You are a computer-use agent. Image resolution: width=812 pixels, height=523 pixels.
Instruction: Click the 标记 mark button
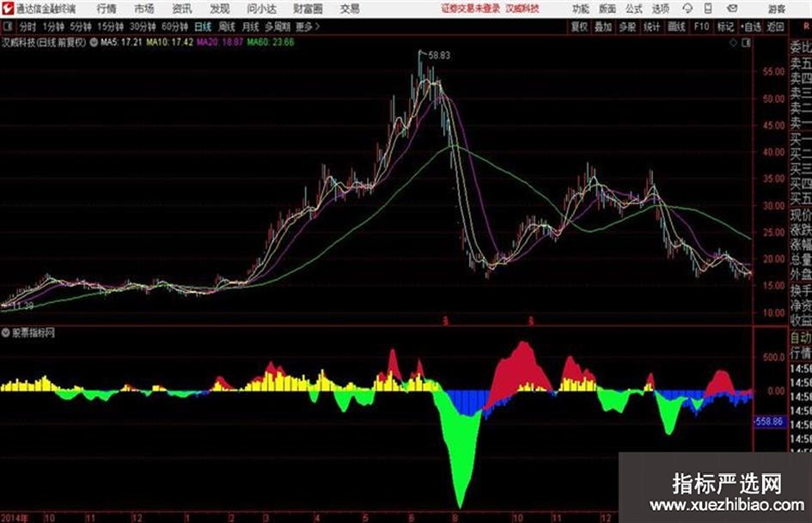(x=725, y=27)
